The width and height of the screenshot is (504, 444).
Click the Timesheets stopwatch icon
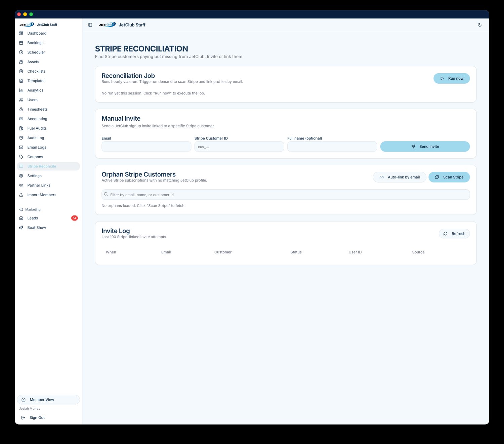tap(21, 109)
